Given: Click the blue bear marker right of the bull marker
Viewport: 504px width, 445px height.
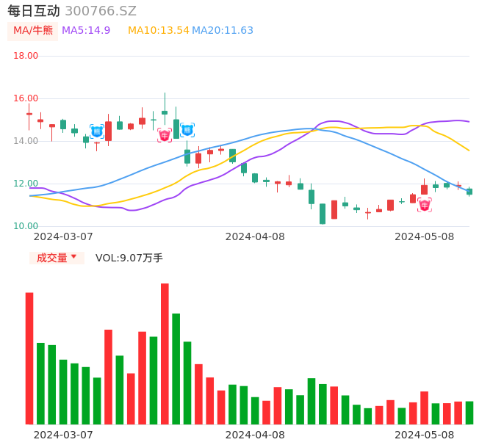Looking at the screenshot, I should coord(187,130).
